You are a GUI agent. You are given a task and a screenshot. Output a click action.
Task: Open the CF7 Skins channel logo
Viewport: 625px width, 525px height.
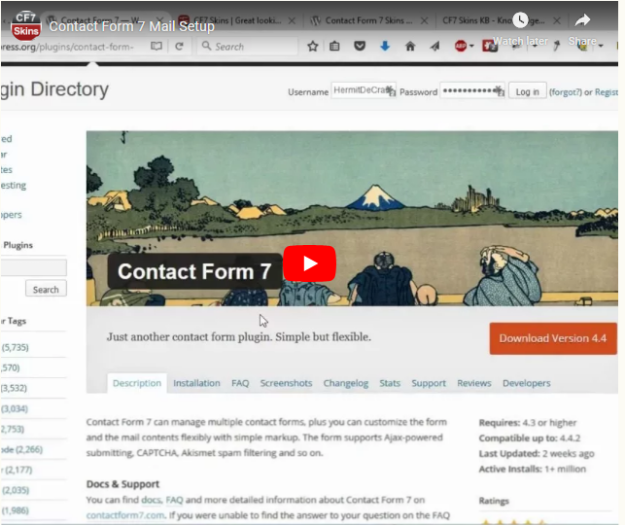[26, 26]
